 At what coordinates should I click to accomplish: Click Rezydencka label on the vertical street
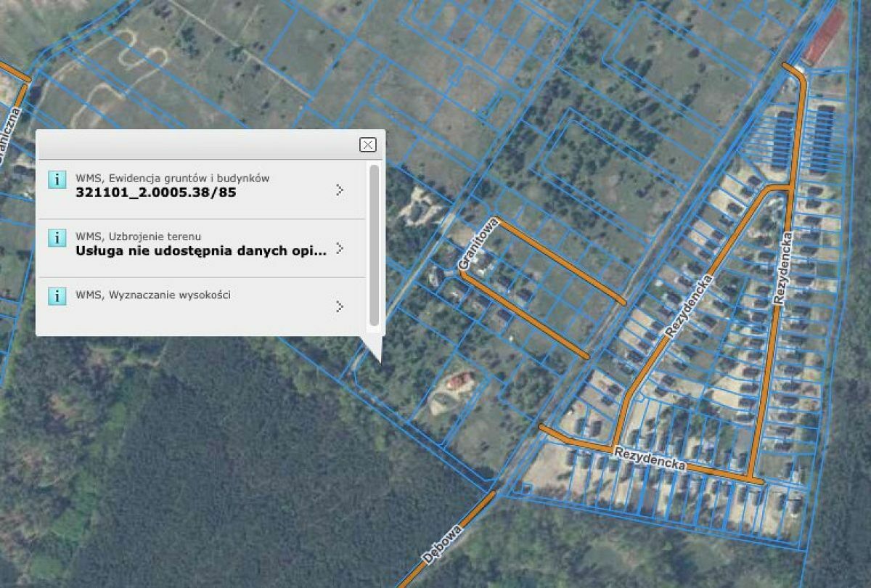click(x=782, y=267)
